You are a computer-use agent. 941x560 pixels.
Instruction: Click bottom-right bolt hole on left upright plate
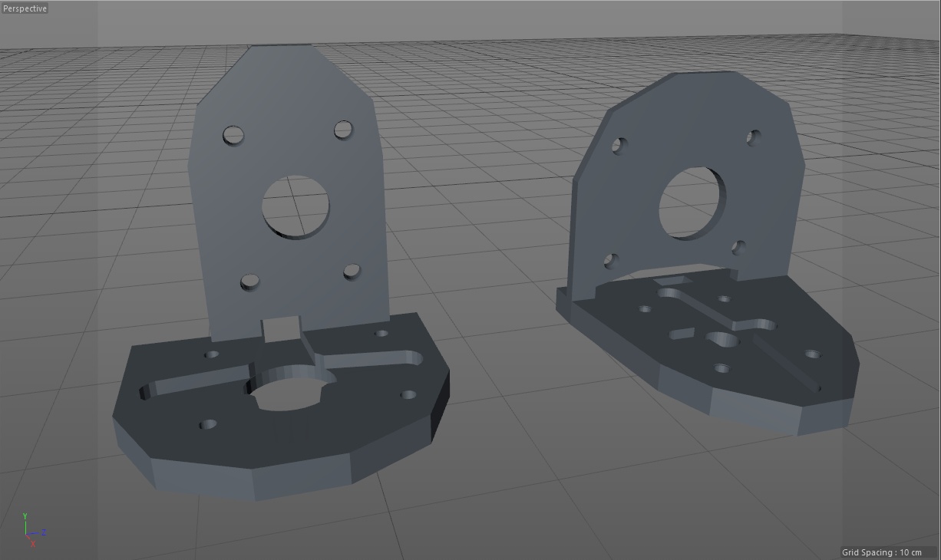click(352, 272)
